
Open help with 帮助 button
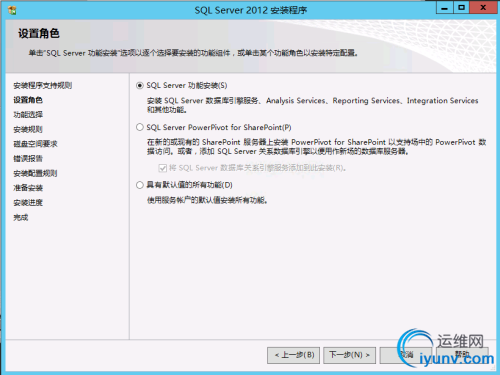(x=462, y=355)
